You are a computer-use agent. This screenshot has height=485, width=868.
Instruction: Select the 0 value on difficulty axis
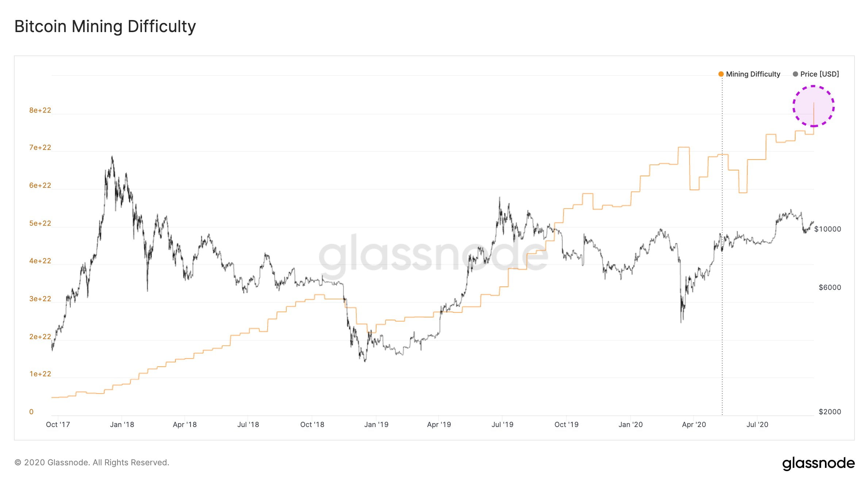(31, 412)
